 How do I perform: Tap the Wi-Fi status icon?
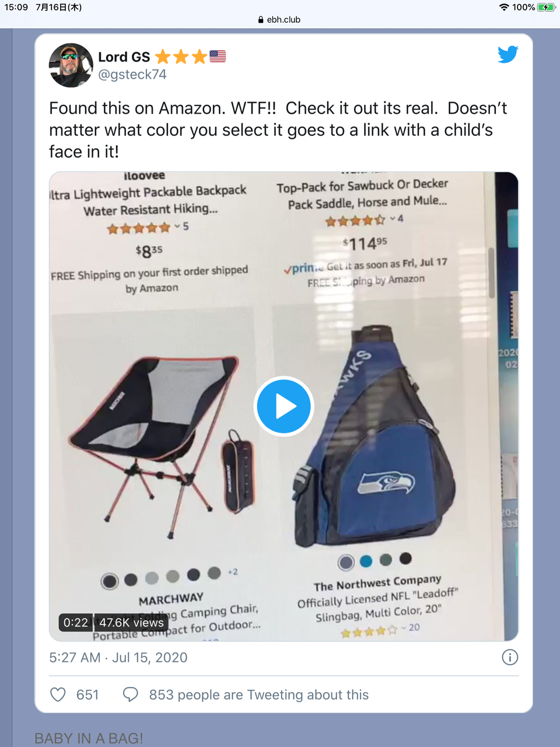tap(504, 7)
